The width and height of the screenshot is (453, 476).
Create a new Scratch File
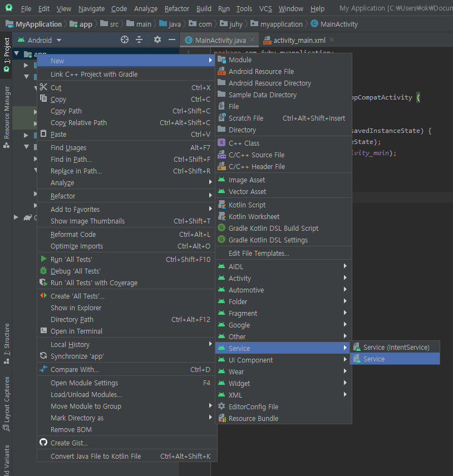pyautogui.click(x=283, y=118)
